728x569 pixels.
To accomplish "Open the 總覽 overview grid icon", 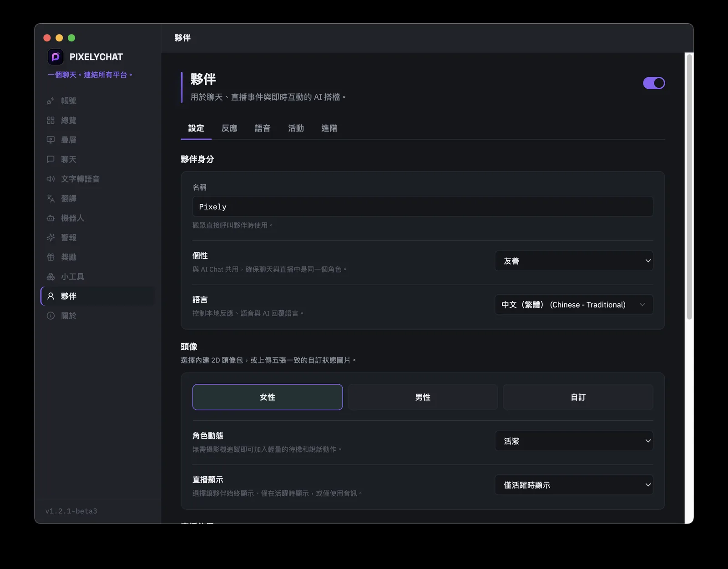I will (x=51, y=121).
